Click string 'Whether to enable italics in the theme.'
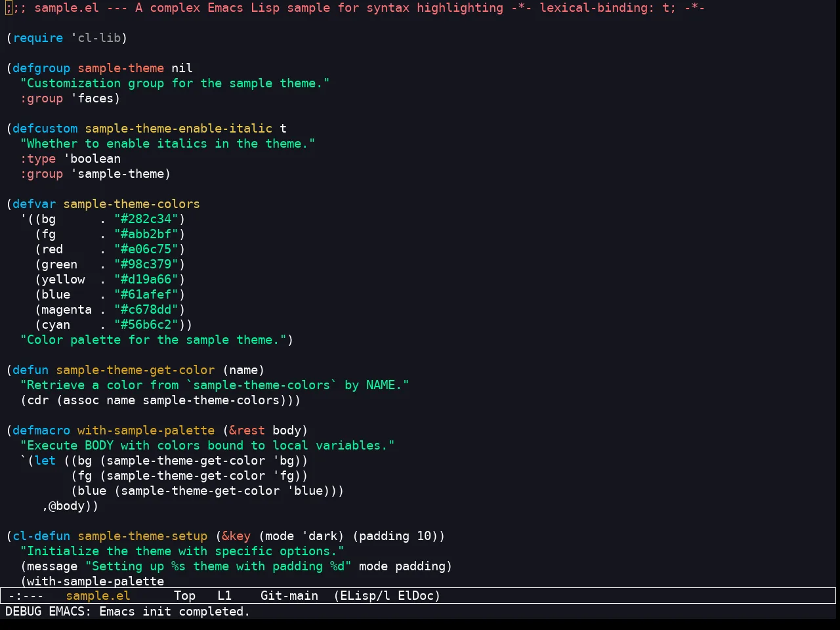This screenshot has height=630, width=840. tap(167, 144)
